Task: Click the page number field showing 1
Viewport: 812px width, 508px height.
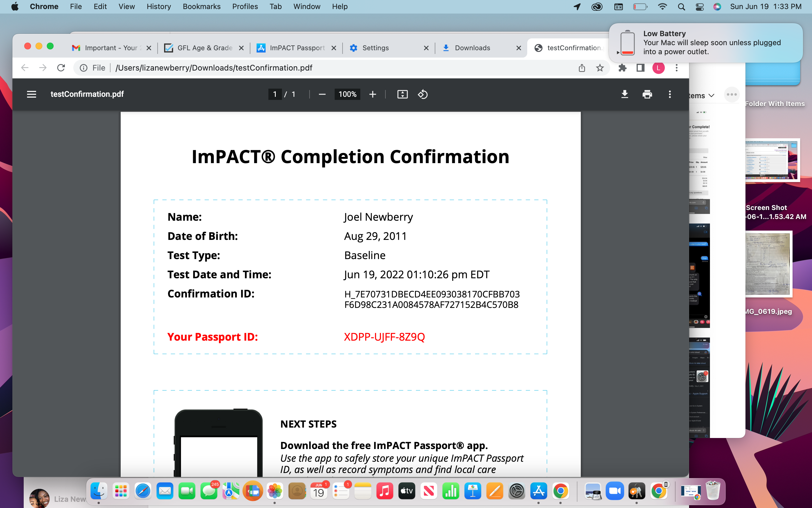Action: click(x=275, y=95)
